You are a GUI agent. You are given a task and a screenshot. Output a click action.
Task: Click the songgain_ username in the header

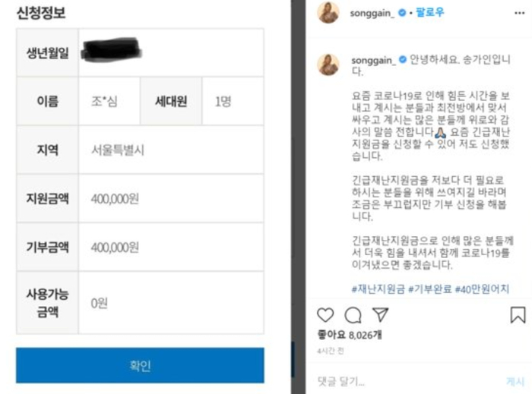[372, 13]
